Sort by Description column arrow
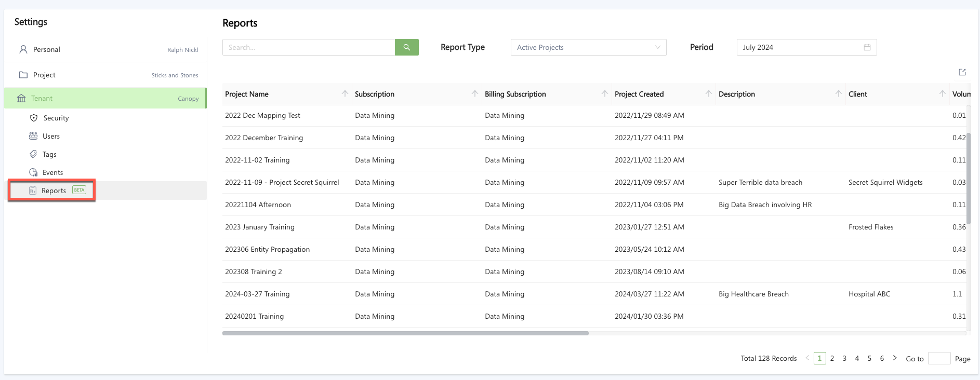 click(839, 93)
